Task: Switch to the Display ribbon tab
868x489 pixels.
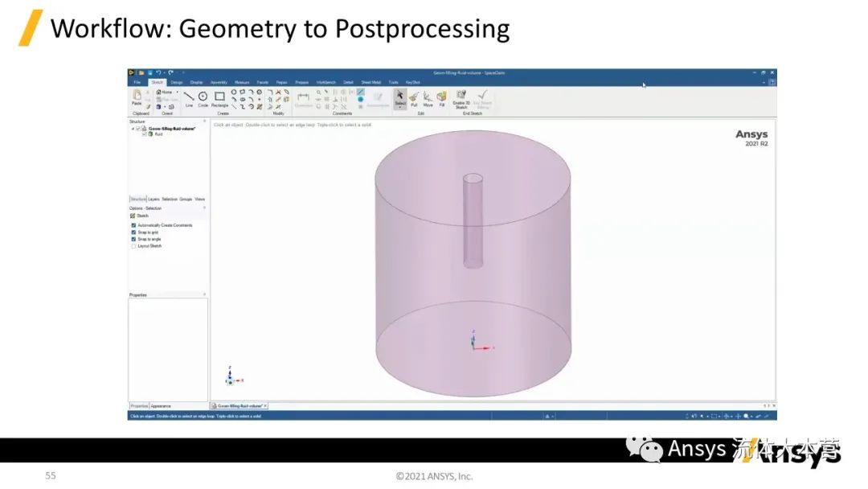Action: [x=197, y=82]
